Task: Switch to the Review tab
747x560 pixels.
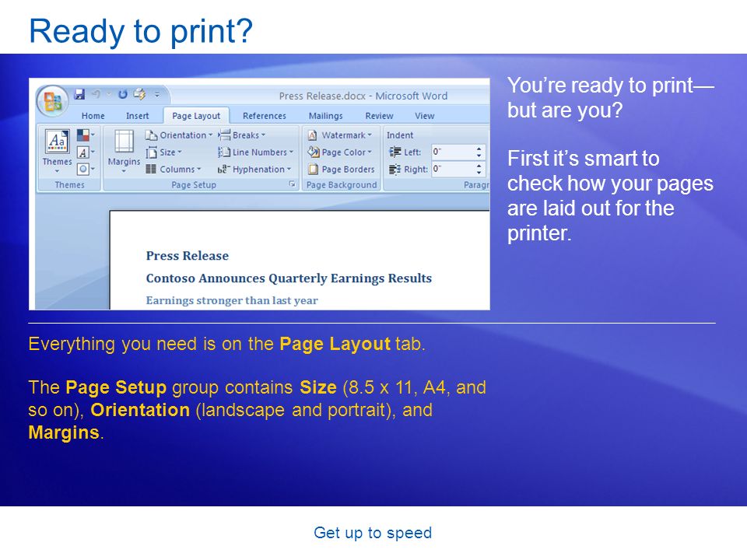Action: click(x=379, y=116)
